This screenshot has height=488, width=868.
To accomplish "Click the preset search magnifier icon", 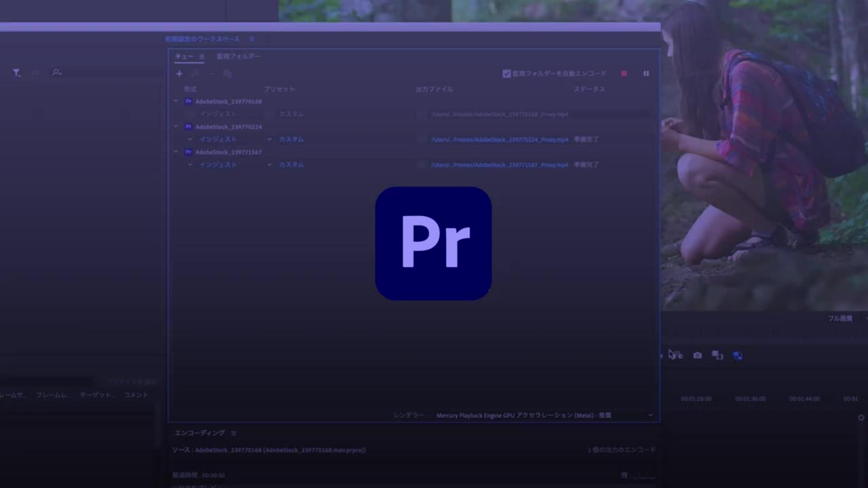I will tap(57, 72).
